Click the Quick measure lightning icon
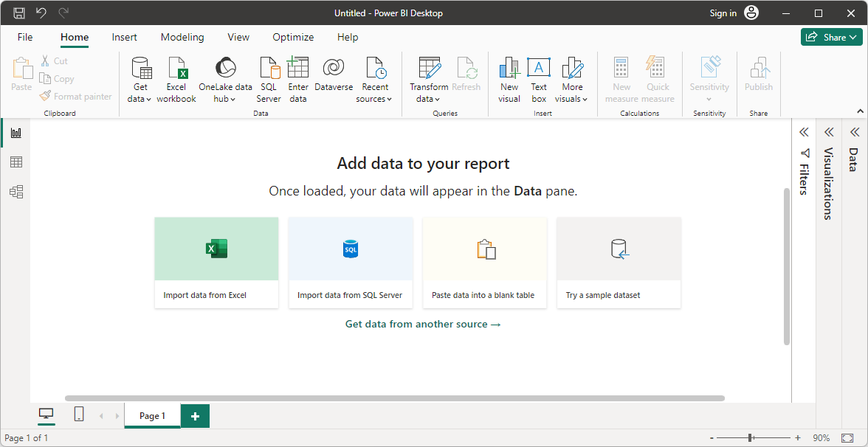 (x=658, y=80)
